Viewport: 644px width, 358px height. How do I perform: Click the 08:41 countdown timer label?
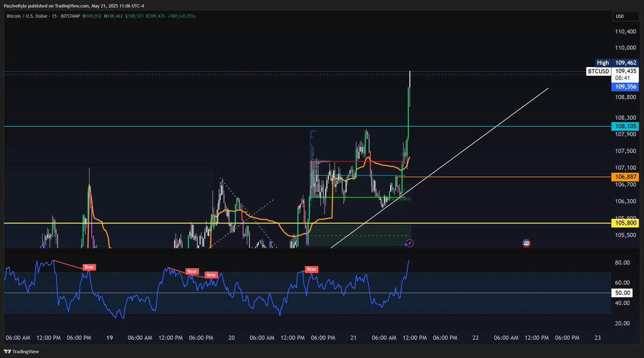pyautogui.click(x=623, y=78)
